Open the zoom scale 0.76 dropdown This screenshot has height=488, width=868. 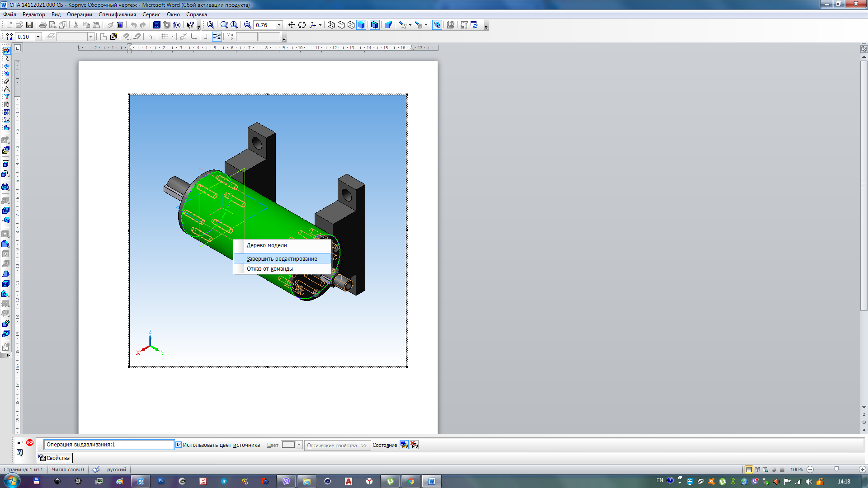point(279,25)
